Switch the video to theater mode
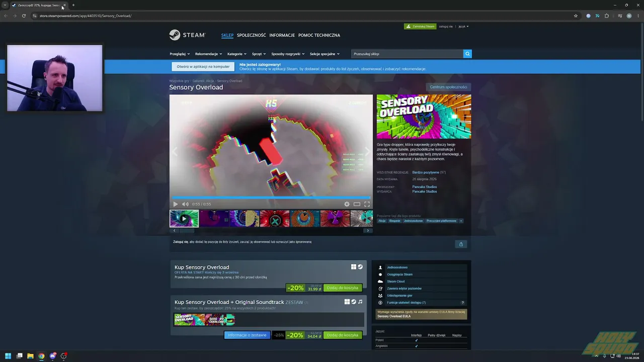The width and height of the screenshot is (644, 362). pos(357,204)
